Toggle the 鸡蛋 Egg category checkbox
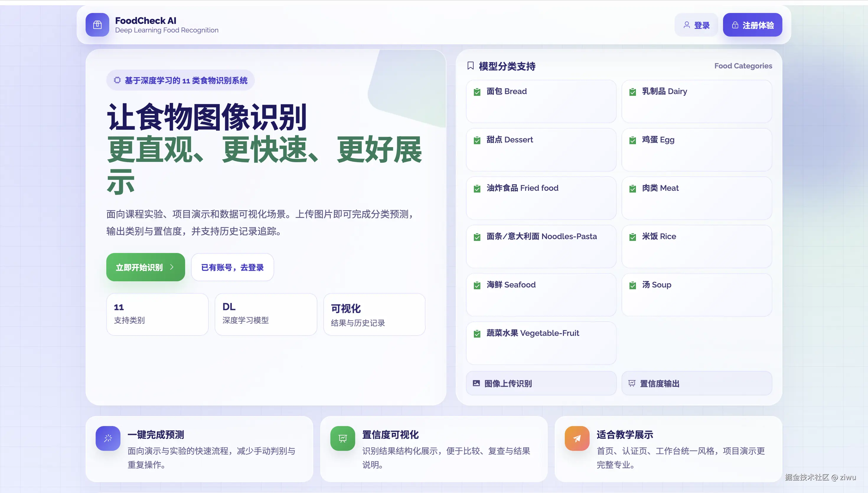This screenshot has width=868, height=493. tap(633, 140)
